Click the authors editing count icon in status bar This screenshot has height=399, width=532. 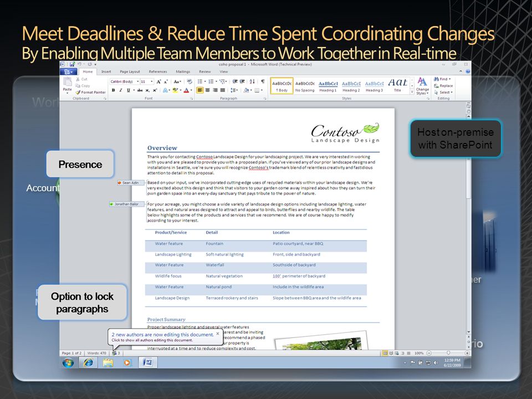116,353
